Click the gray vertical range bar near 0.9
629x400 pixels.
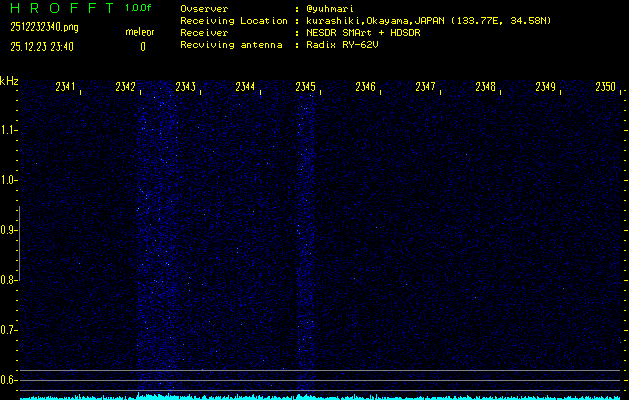(20, 243)
